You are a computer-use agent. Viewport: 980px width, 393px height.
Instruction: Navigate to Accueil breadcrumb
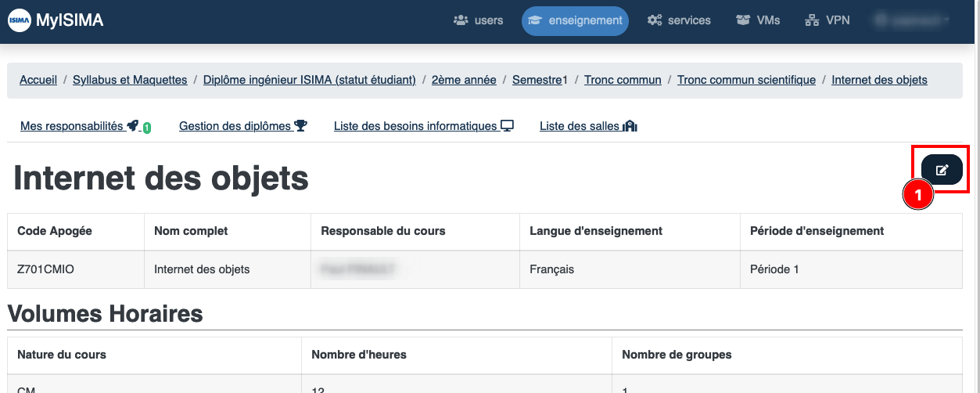[38, 80]
